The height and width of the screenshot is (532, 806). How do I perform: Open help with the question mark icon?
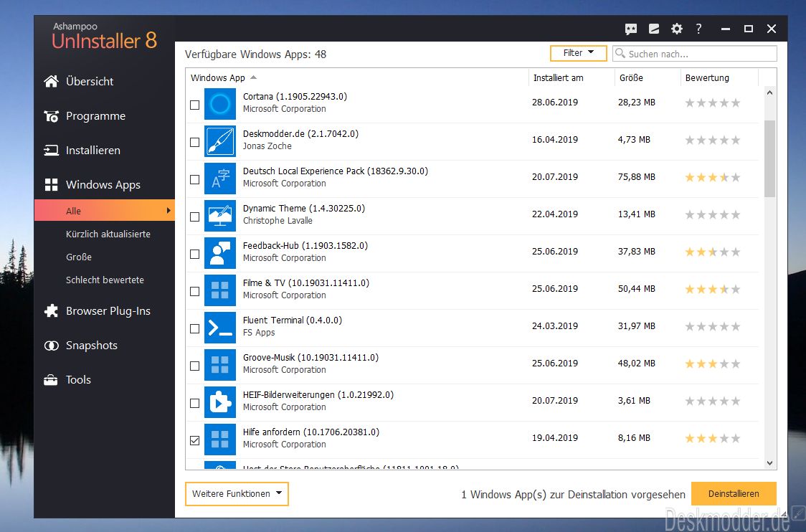click(x=698, y=29)
